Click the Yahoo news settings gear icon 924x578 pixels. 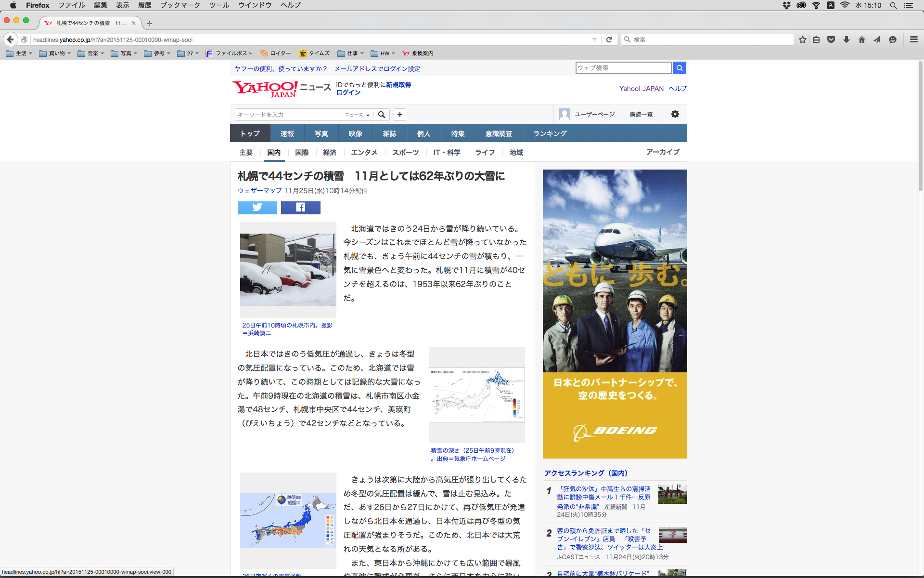pyautogui.click(x=675, y=114)
